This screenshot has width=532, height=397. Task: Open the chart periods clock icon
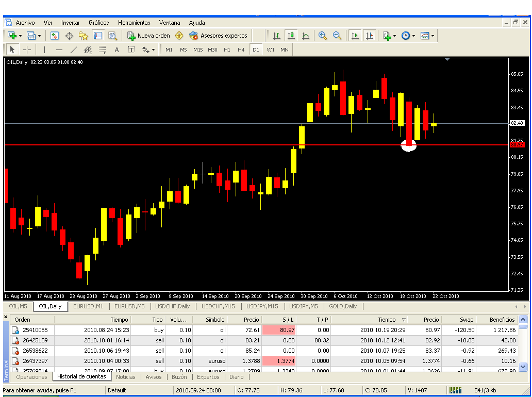[406, 36]
